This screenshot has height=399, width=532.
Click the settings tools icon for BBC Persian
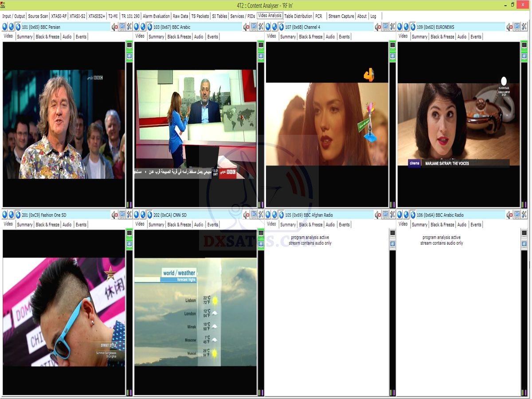click(x=129, y=27)
